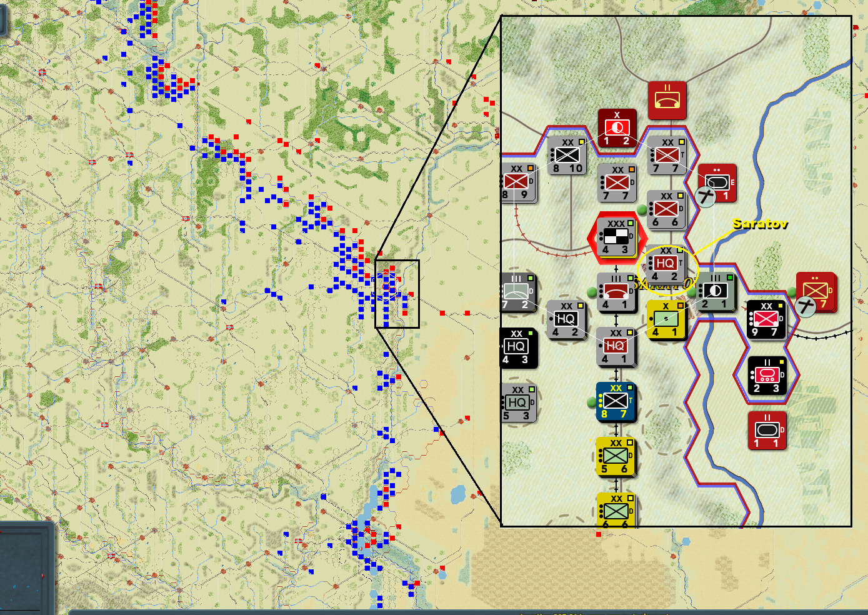Select the XX infantry counter 6-6 marked D

667,210
